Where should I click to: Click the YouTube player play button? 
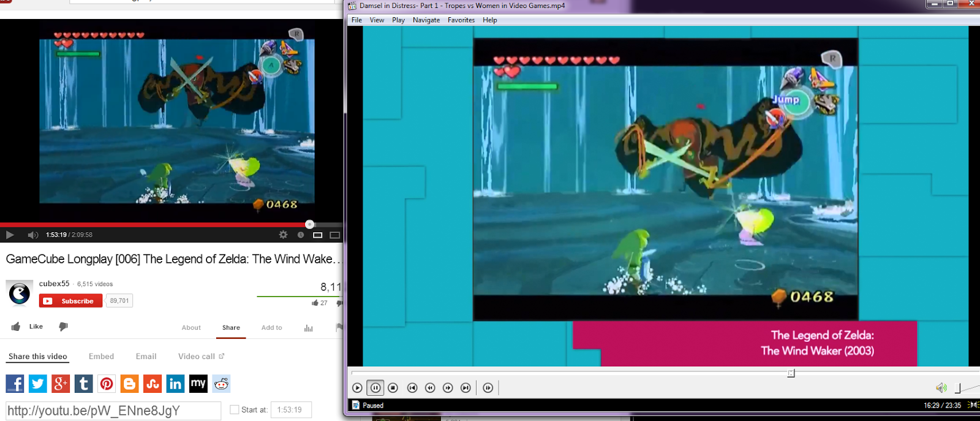[x=10, y=235]
